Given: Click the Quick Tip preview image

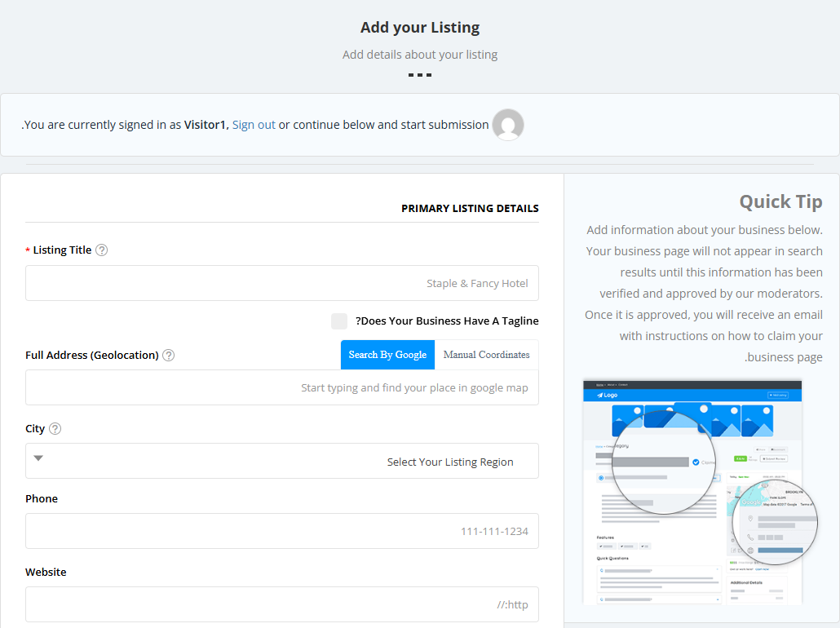Looking at the screenshot, I should (x=700, y=492).
